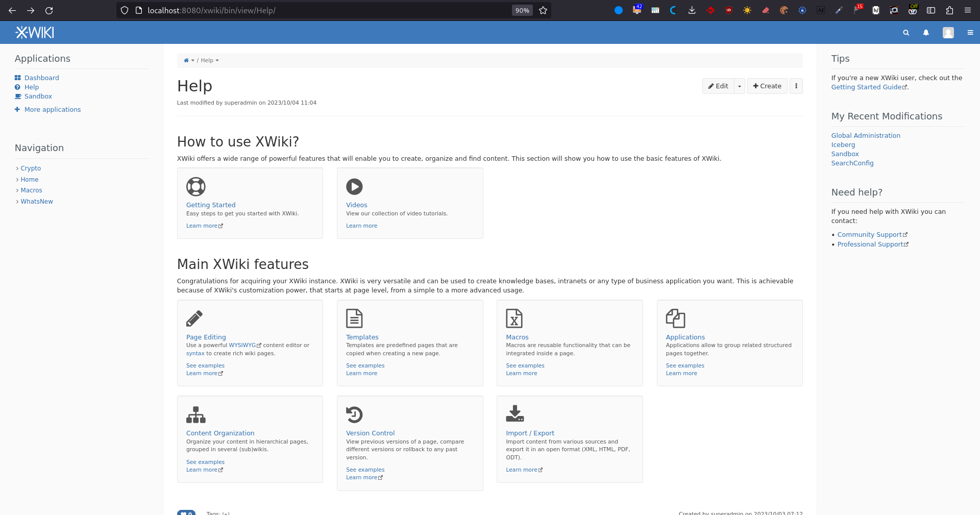The width and height of the screenshot is (980, 515).
Task: Click the address bar URL field
Action: (327, 10)
